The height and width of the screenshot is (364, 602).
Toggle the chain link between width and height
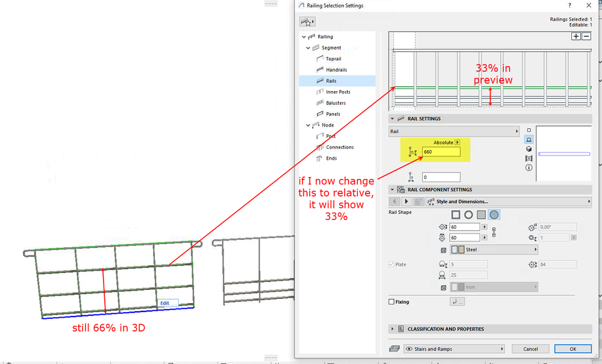[494, 232]
